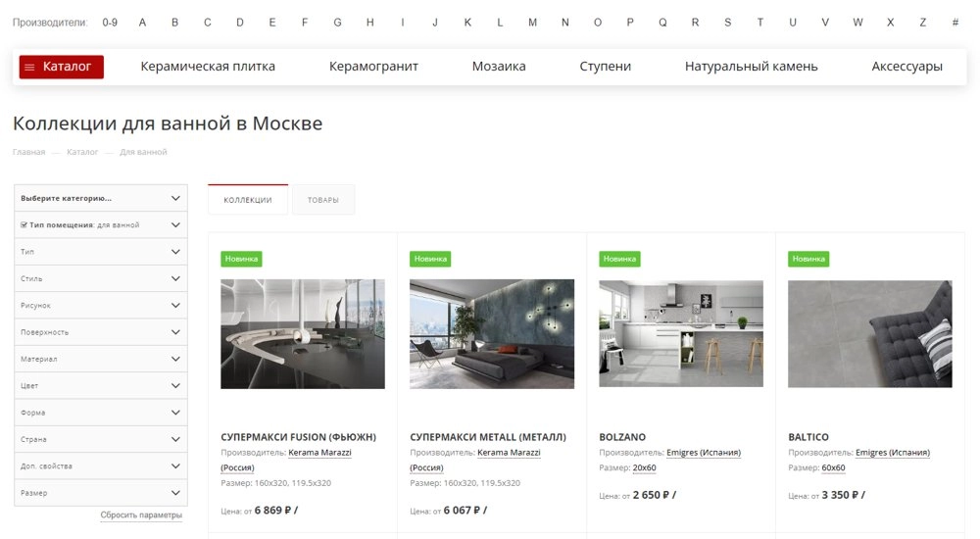Viewport: 980px width, 539px height.
Task: Expand the Выберите категорию dropdown
Action: point(101,198)
